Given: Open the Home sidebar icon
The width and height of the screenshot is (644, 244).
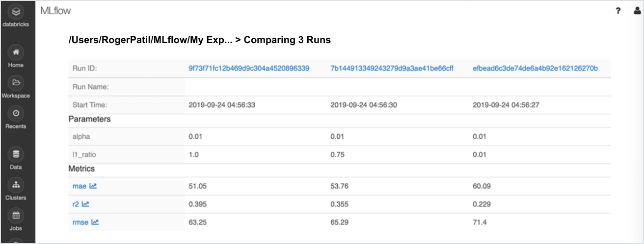Looking at the screenshot, I should [16, 52].
